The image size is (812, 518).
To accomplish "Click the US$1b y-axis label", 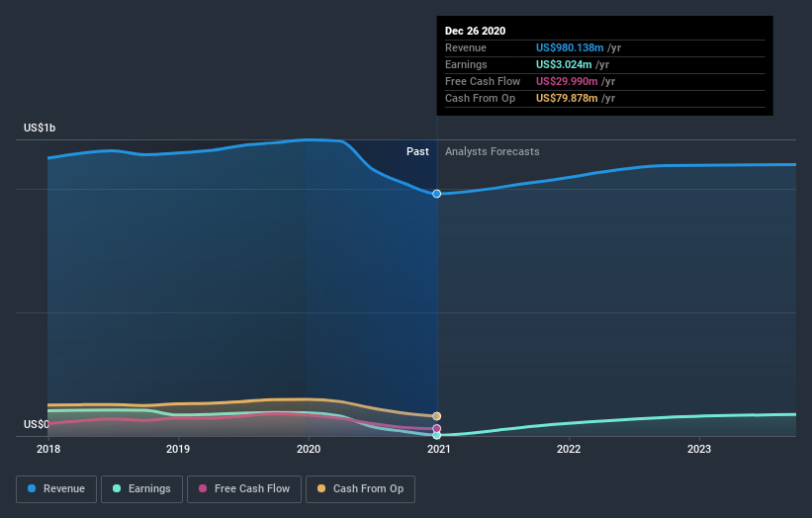I will 40,128.
